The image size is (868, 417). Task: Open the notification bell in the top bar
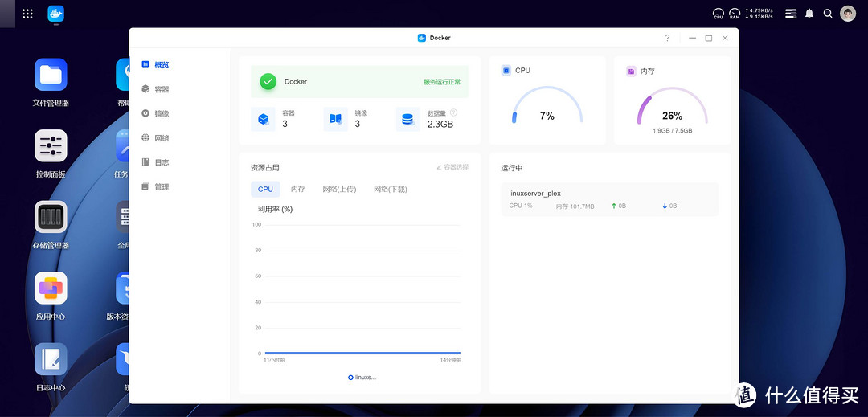[809, 14]
